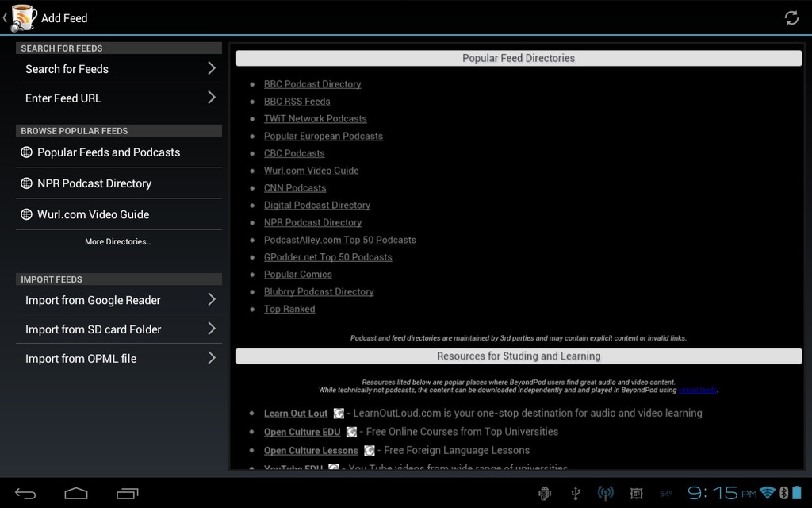Tap the wireless broadcast icon in the status bar
Viewport: 812px width, 508px height.
(x=605, y=494)
